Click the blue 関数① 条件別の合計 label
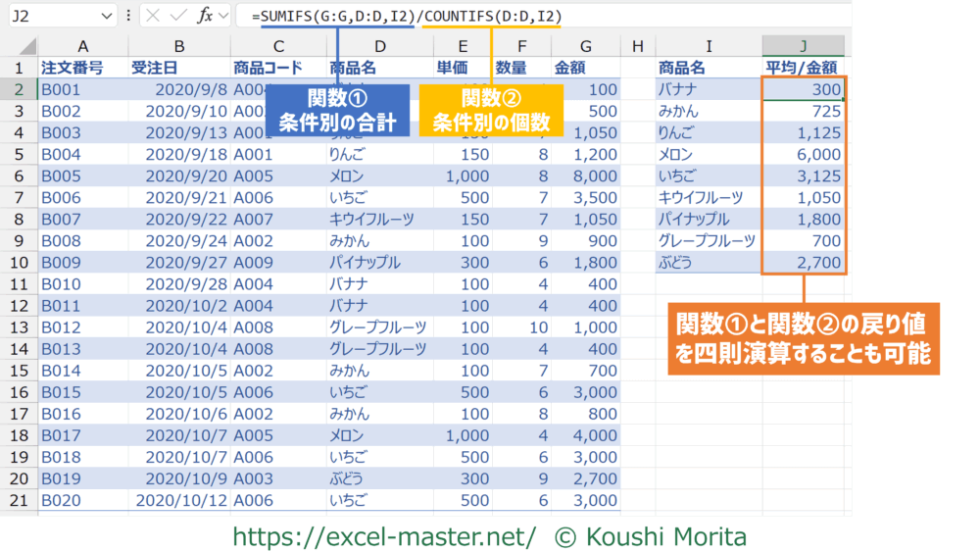 tap(337, 110)
